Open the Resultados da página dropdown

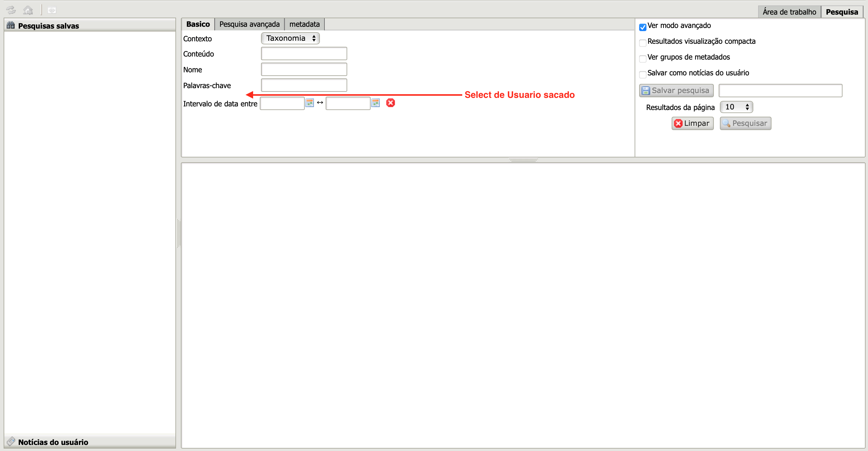coord(736,107)
